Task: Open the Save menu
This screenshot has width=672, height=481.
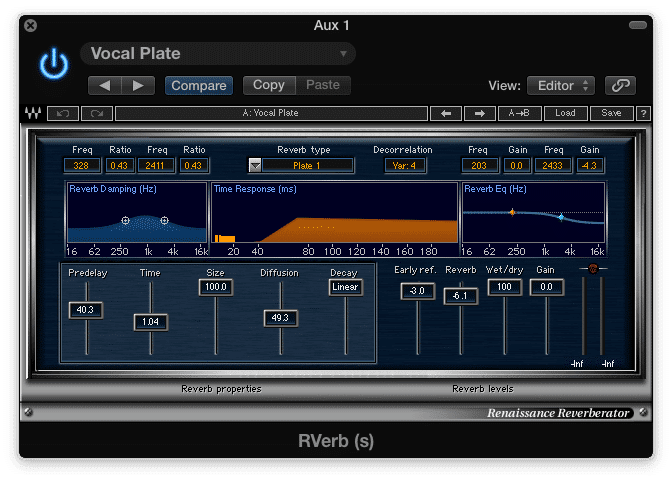Action: [611, 114]
